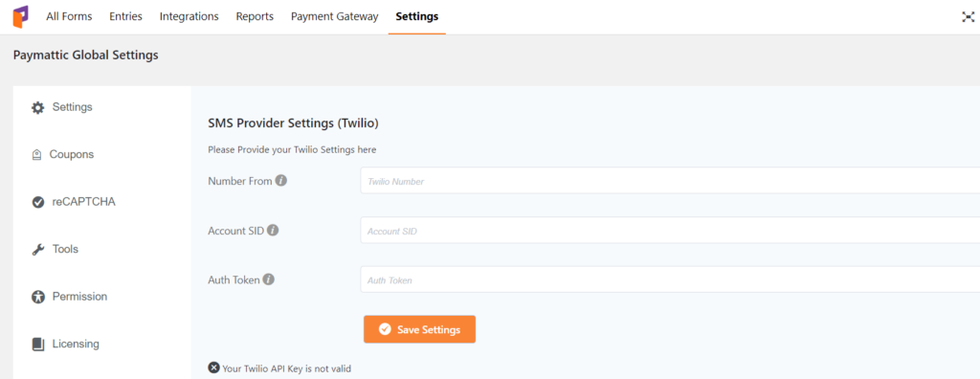Click into the Account SID field
Viewport: 980px width, 379px height.
click(x=670, y=230)
